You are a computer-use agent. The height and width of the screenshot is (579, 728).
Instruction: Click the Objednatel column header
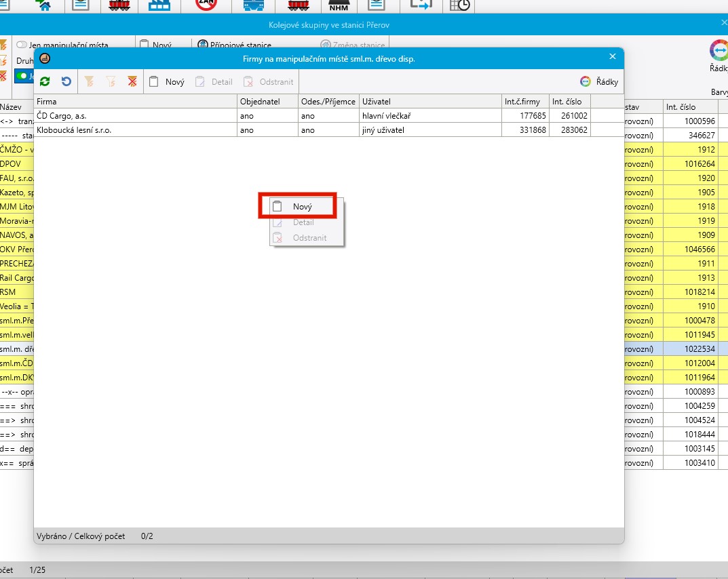tap(267, 101)
